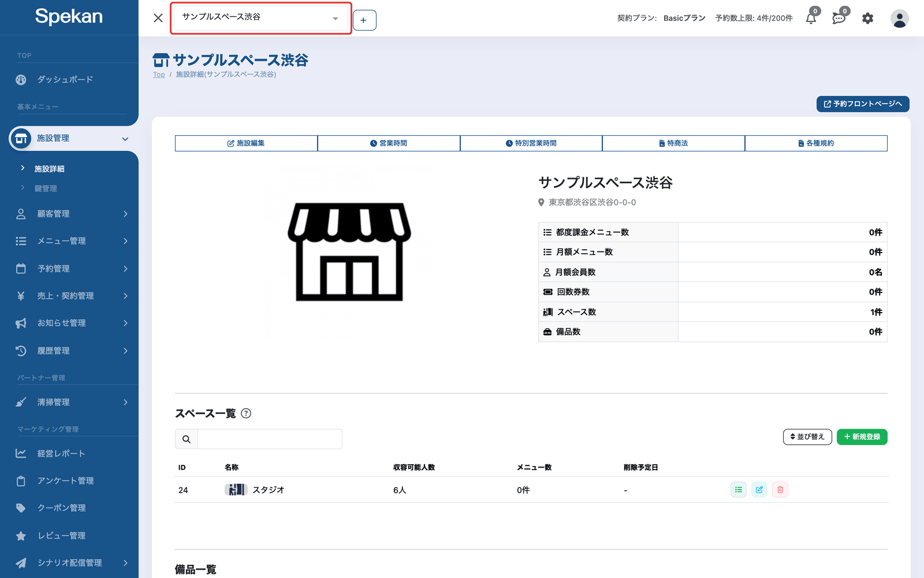Switch to the 特商法 tab
924x578 pixels.
click(673, 143)
